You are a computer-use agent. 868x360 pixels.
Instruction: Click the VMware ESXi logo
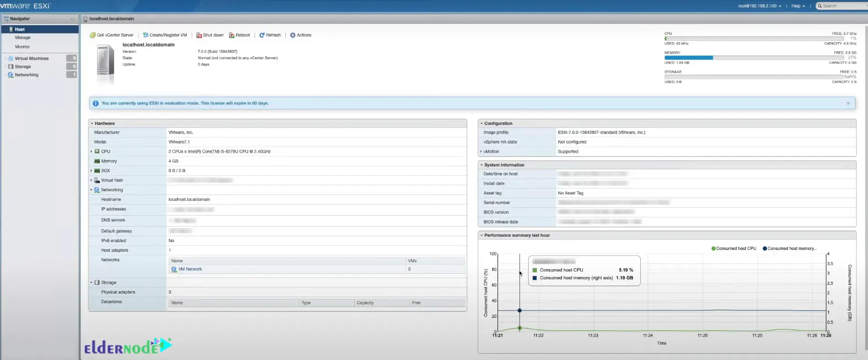coord(26,6)
